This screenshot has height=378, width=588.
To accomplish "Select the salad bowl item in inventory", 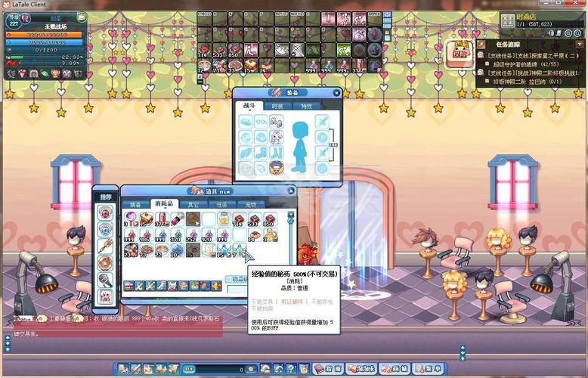I will click(131, 249).
